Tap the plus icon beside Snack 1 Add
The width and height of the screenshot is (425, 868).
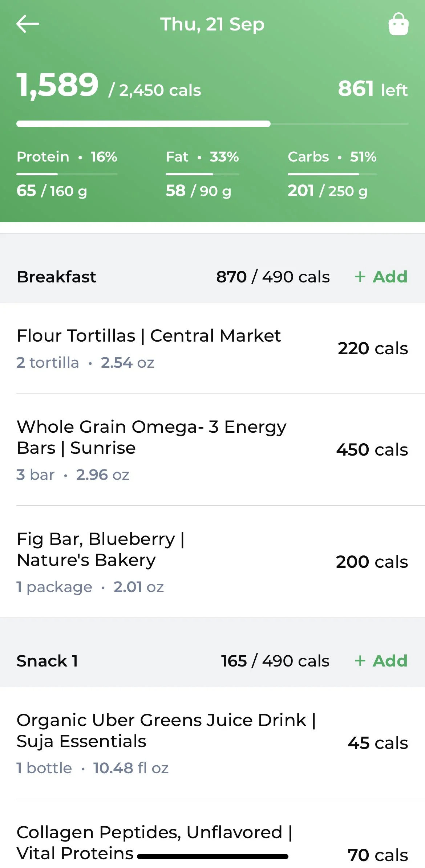click(360, 661)
